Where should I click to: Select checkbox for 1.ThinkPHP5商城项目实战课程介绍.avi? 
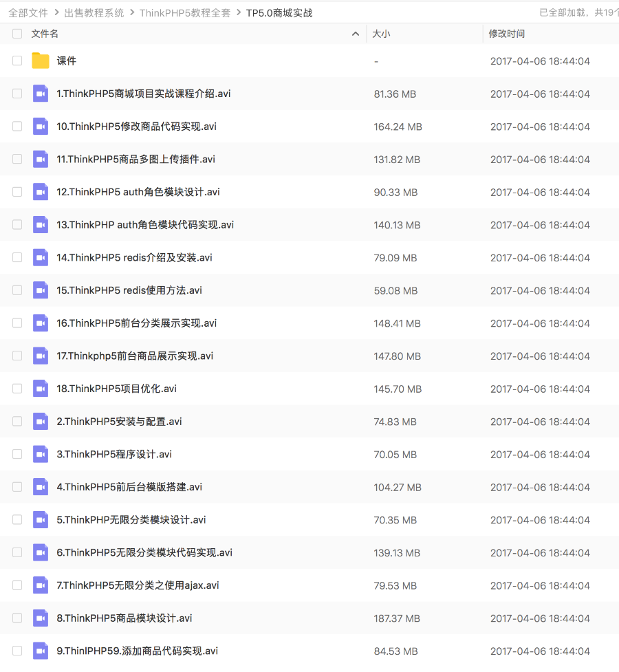[x=17, y=94]
